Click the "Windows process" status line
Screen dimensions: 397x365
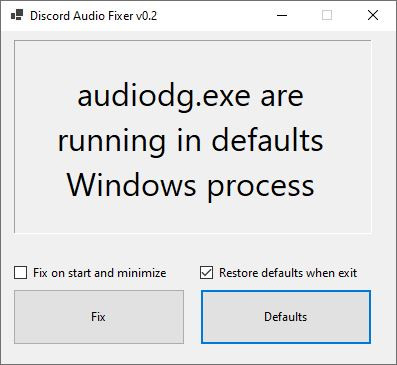pos(190,186)
